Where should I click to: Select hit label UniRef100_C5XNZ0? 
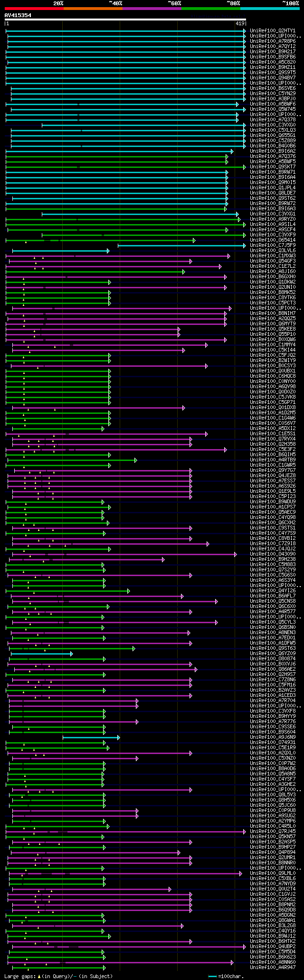pyautogui.click(x=273, y=758)
